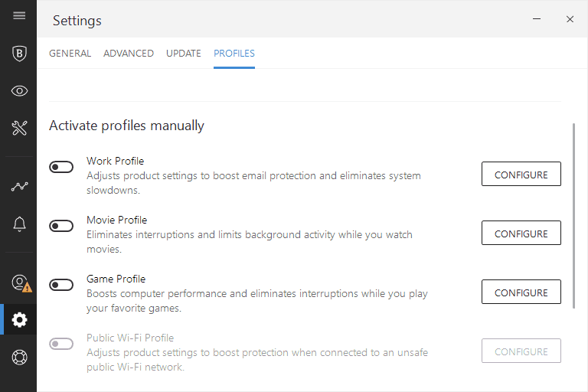Click the vertical scrollbar on profiles list
The height and width of the screenshot is (392, 588).
573,216
